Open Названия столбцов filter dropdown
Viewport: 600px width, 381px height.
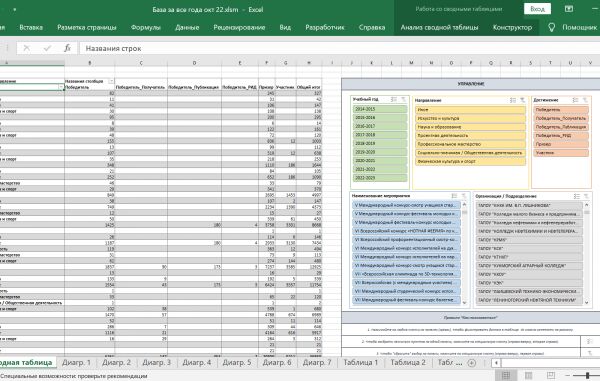pyautogui.click(x=111, y=81)
